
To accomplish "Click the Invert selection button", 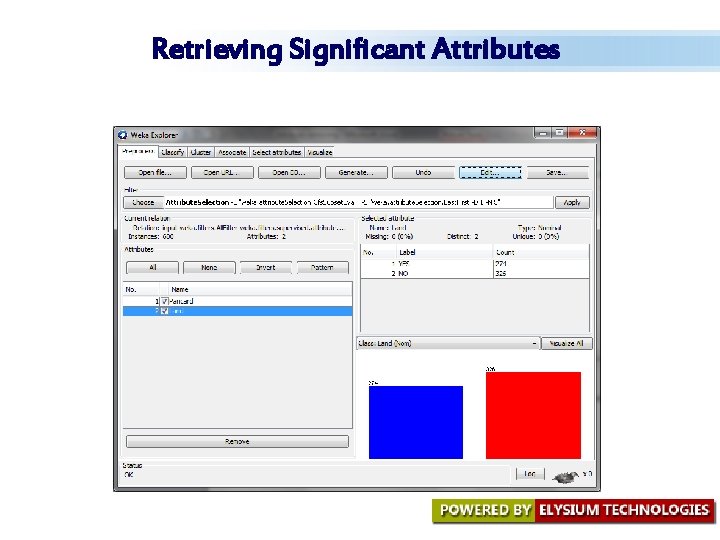I will (x=266, y=267).
